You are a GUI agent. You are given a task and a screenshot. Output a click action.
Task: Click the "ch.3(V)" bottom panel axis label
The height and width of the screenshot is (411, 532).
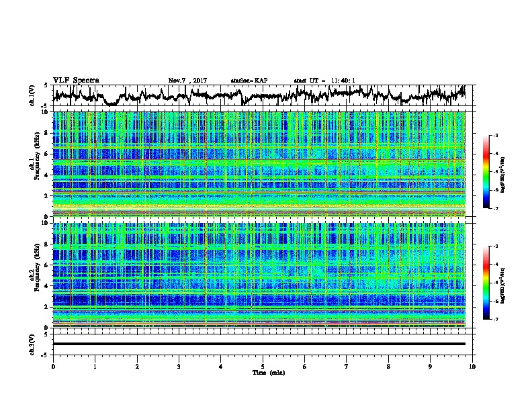[x=32, y=345]
